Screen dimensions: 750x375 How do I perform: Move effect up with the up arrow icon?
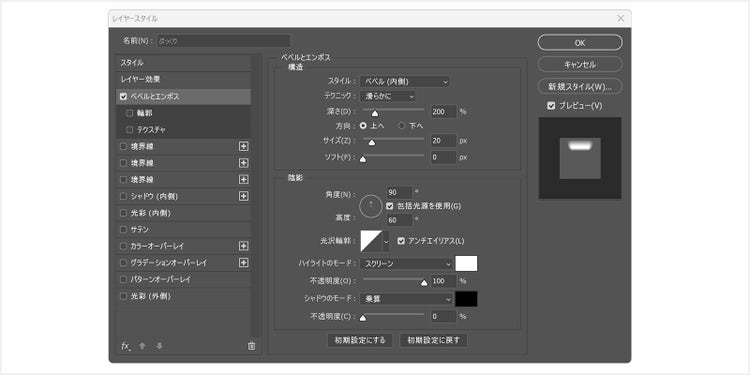click(x=142, y=346)
